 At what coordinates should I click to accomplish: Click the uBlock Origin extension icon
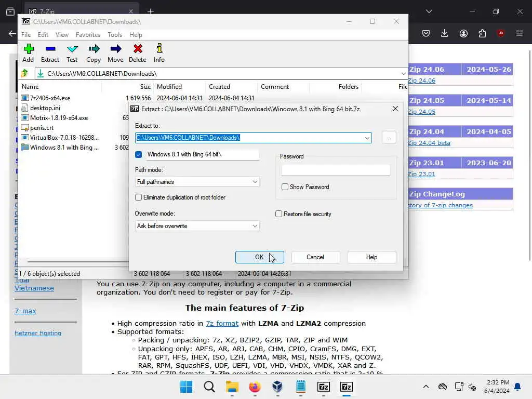[500, 33]
